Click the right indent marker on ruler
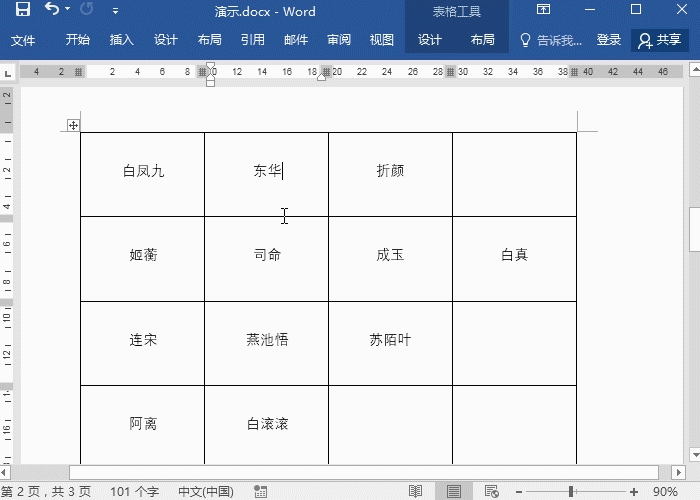Screen dimensions: 700x500 [321, 77]
